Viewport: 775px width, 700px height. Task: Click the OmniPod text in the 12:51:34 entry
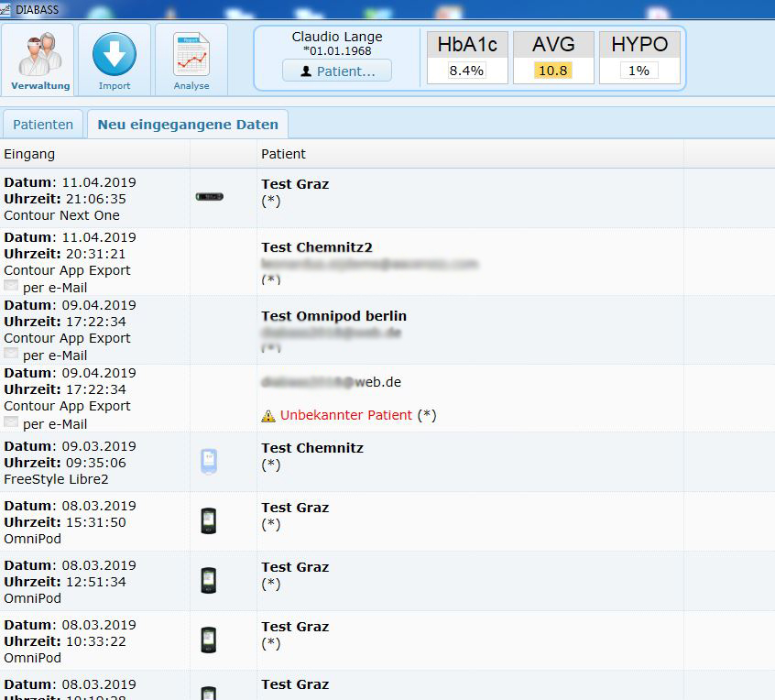point(33,598)
